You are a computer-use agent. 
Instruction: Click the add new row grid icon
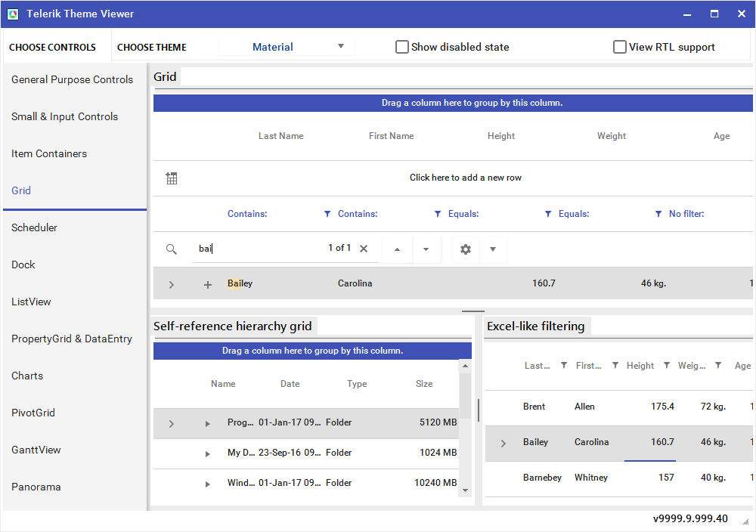(172, 178)
